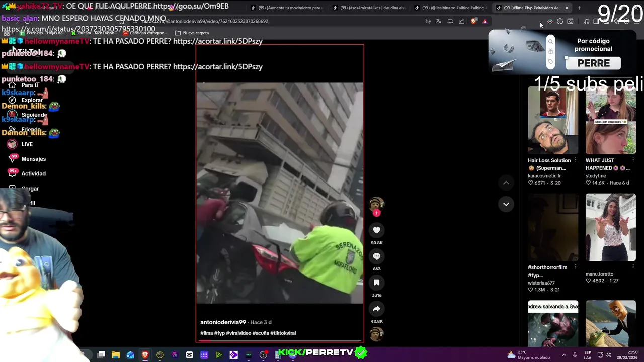
Task: Open options menu for WHAT JUST HAPPENED video
Action: pos(633,160)
